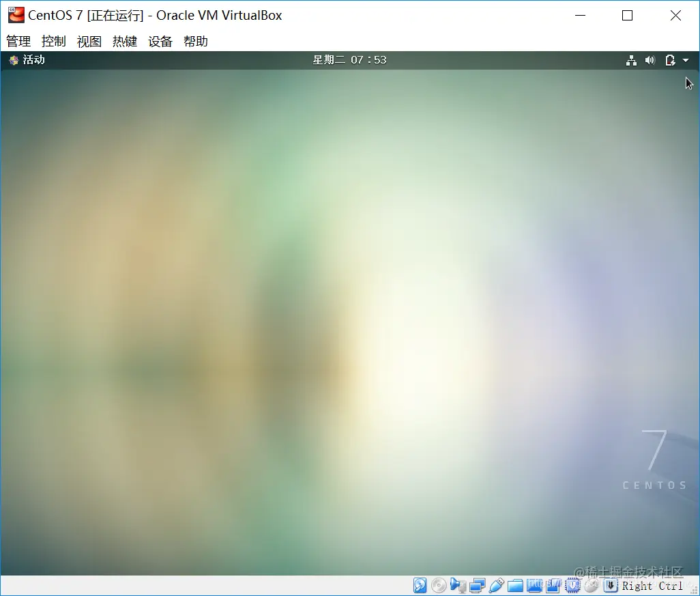700x596 pixels.
Task: Expand the GNOME system menu arrow
Action: click(686, 60)
